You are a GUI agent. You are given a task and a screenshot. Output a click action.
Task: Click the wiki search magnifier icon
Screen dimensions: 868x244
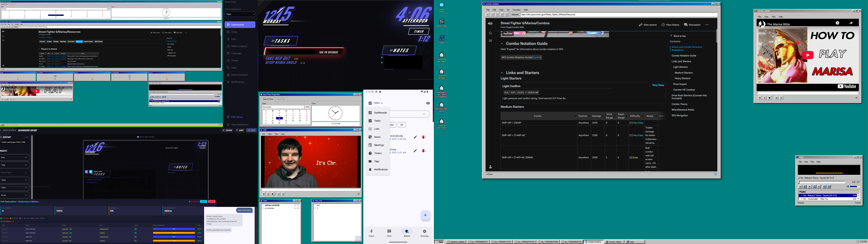point(490,33)
